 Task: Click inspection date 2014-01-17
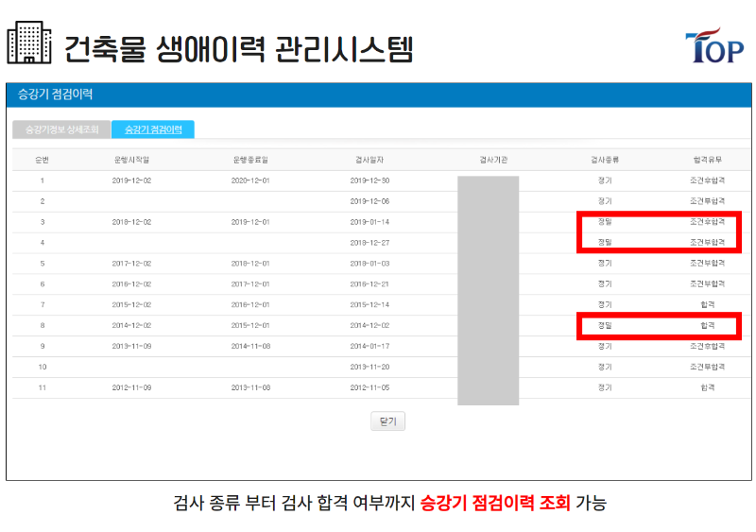click(369, 346)
